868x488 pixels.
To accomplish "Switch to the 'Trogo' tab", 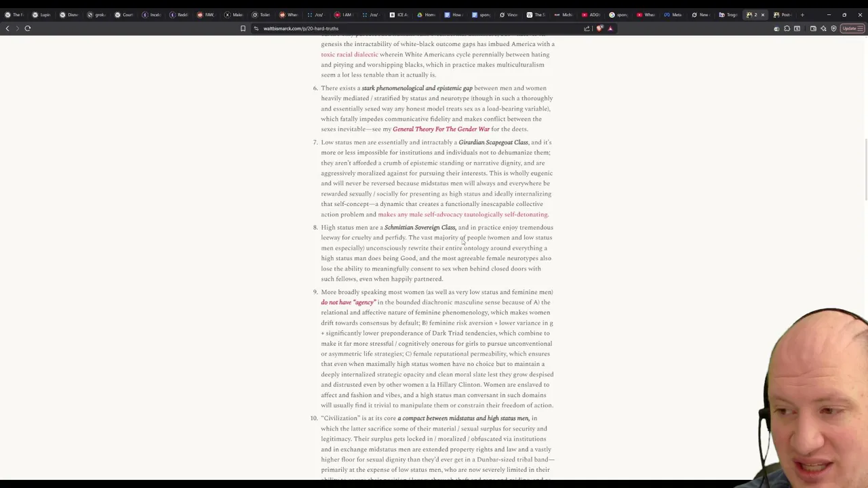I will pos(728,15).
